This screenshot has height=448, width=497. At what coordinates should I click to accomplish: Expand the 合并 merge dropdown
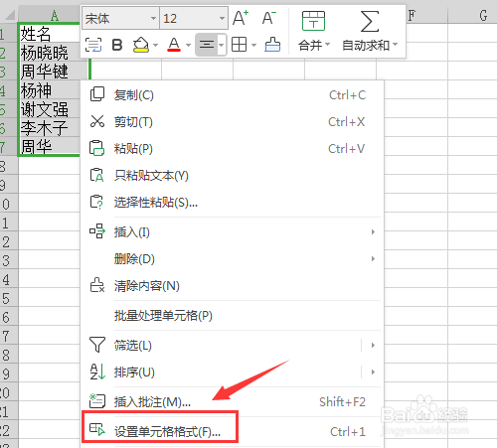pyautogui.click(x=328, y=45)
